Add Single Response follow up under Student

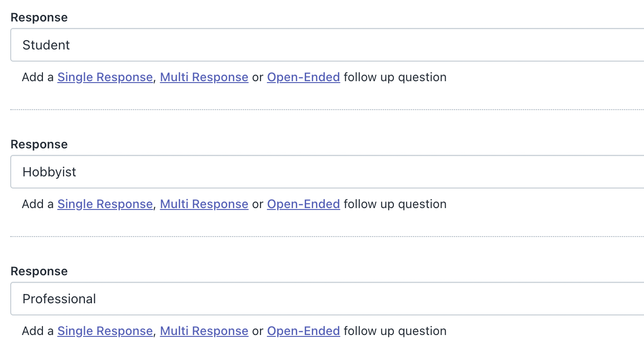105,77
